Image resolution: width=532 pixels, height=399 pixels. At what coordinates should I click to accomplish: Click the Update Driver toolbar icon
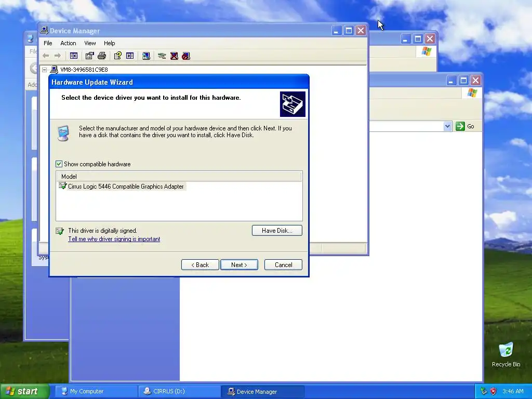[x=162, y=56]
